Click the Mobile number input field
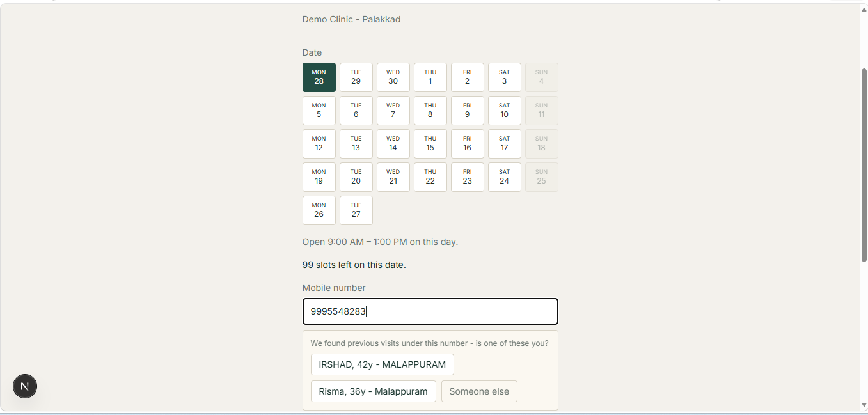 (430, 311)
